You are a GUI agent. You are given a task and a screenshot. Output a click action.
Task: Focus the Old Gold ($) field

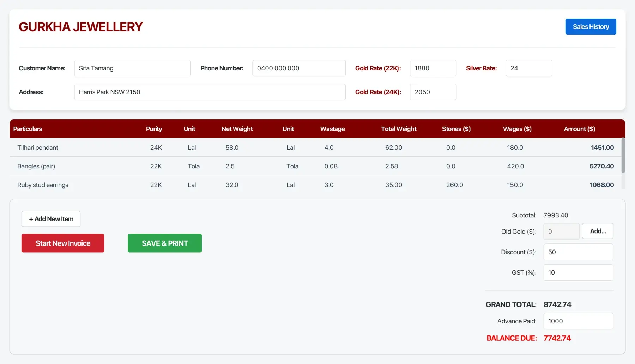pos(561,232)
